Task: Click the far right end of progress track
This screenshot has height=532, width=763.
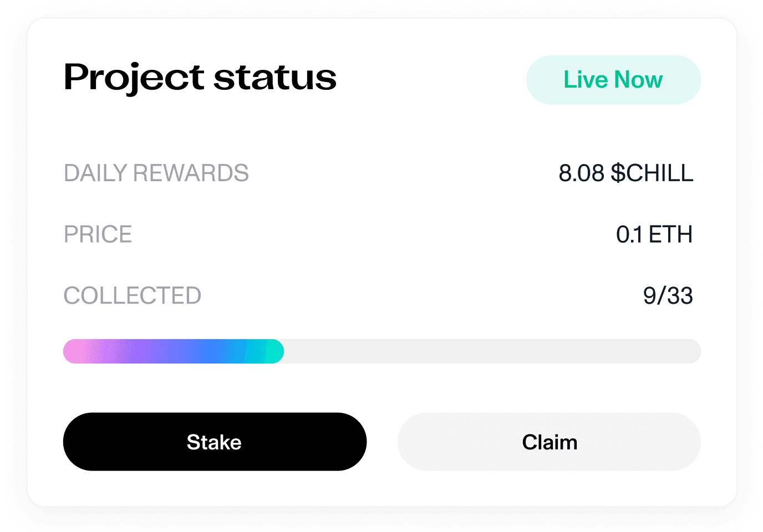Action: click(x=693, y=351)
